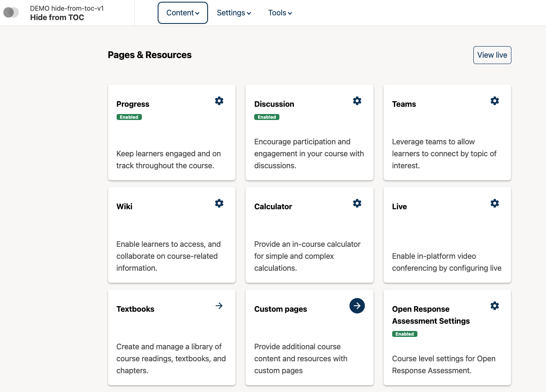Open Calculator settings gear icon

pos(357,203)
